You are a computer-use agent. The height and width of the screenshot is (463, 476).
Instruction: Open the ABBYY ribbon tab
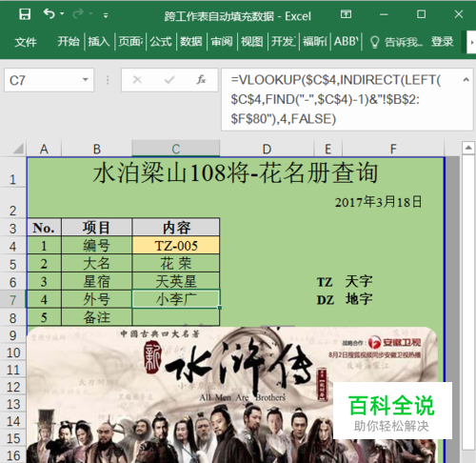347,41
